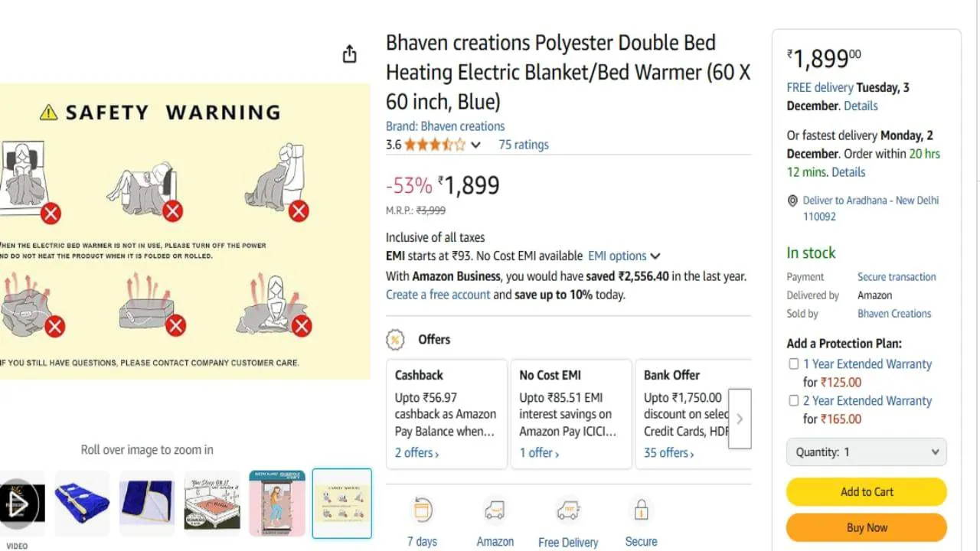
Task: Click the Amazon delivered van icon
Action: click(495, 509)
